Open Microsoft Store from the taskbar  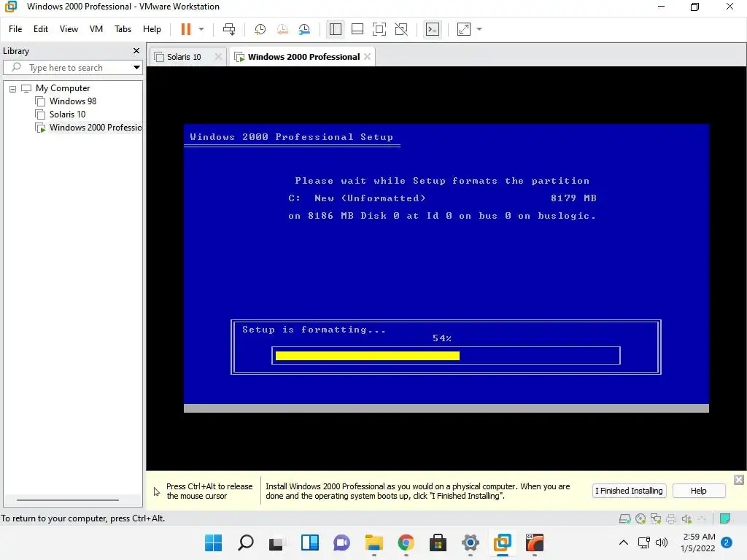[438, 542]
